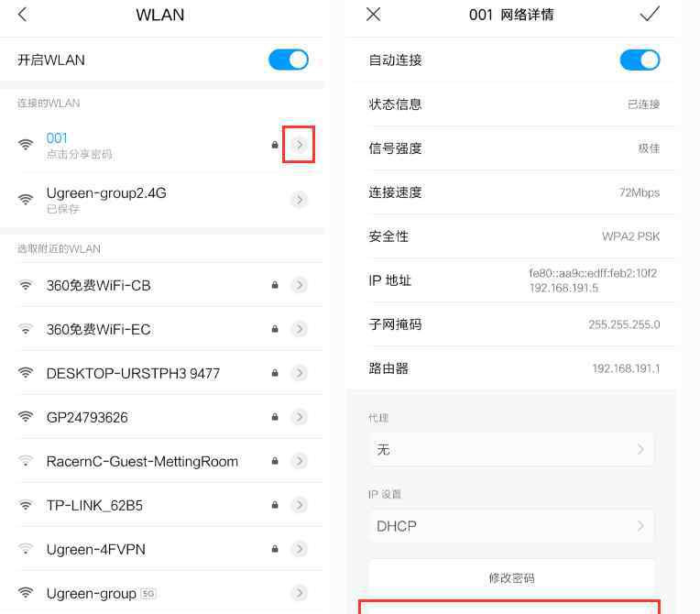
Task: Tap the lock icon next to 360免费WiFi-CB
Action: 275,285
